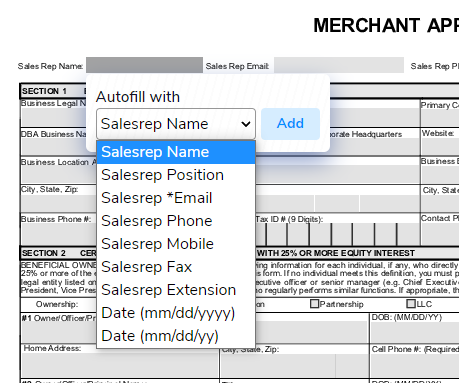Pick Salesrep Phone from list

coord(176,221)
